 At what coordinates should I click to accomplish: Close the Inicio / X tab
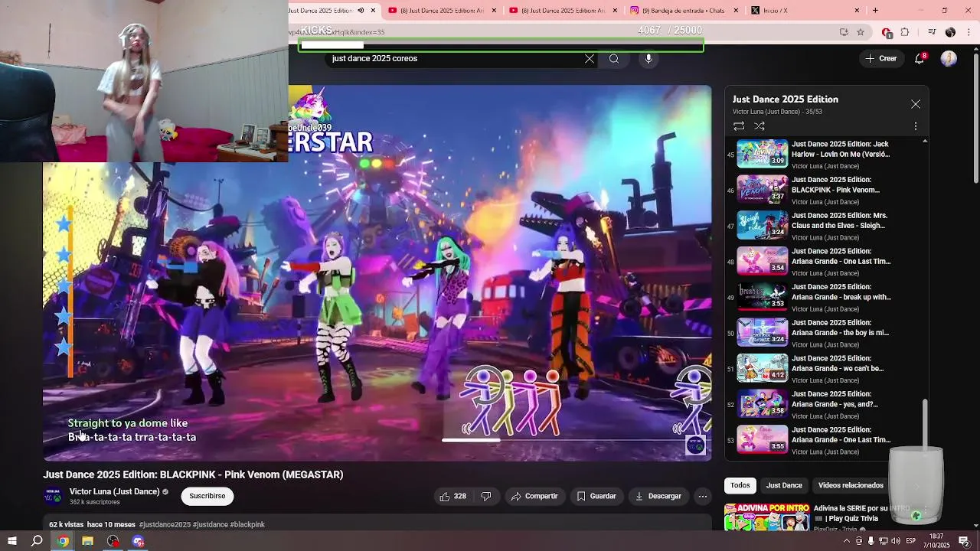tap(857, 11)
